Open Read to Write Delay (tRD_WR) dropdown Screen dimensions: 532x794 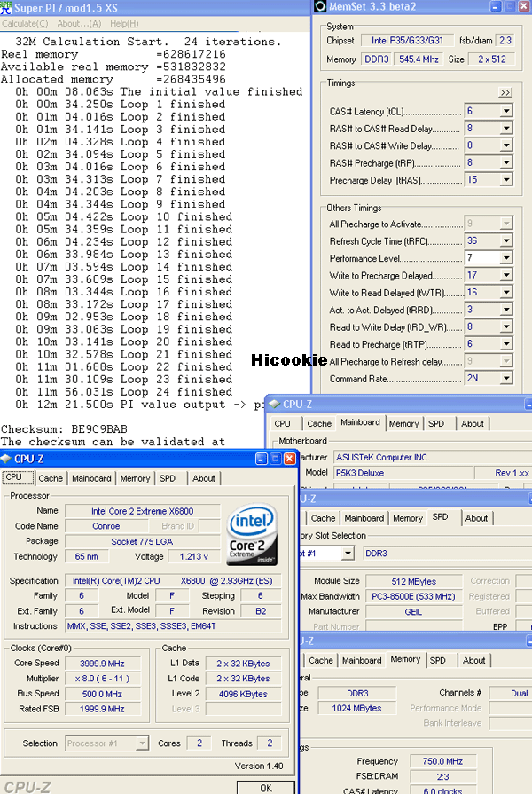pyautogui.click(x=506, y=326)
